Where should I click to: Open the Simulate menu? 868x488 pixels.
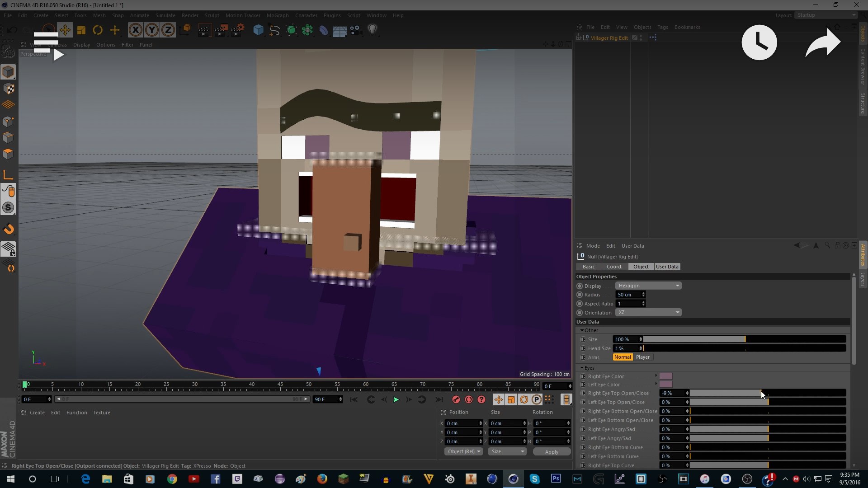pos(165,15)
